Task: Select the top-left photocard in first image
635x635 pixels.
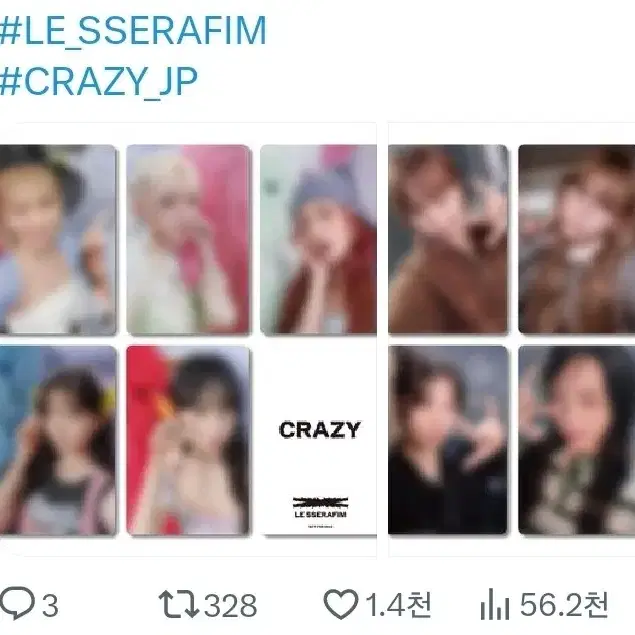Action: (58, 239)
